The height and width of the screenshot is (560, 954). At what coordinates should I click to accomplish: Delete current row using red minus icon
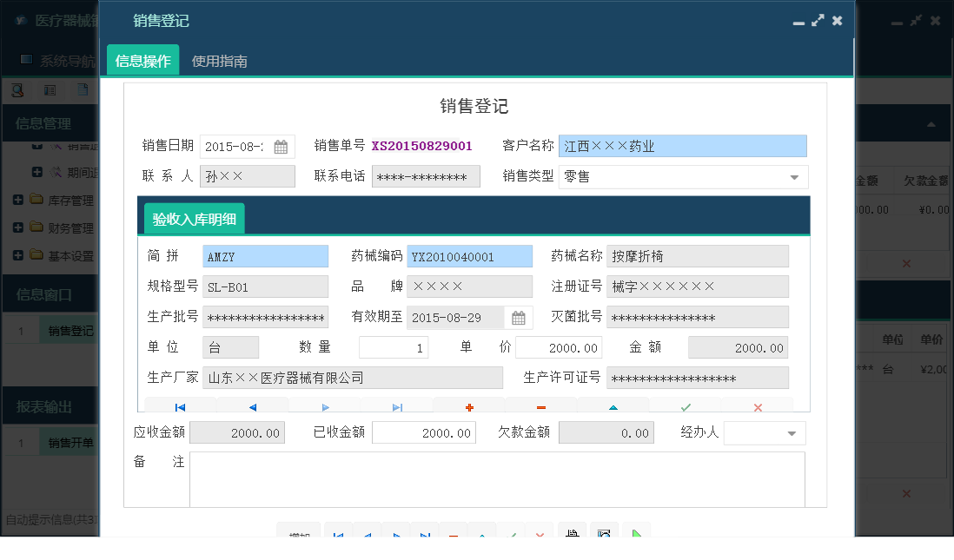(x=540, y=407)
